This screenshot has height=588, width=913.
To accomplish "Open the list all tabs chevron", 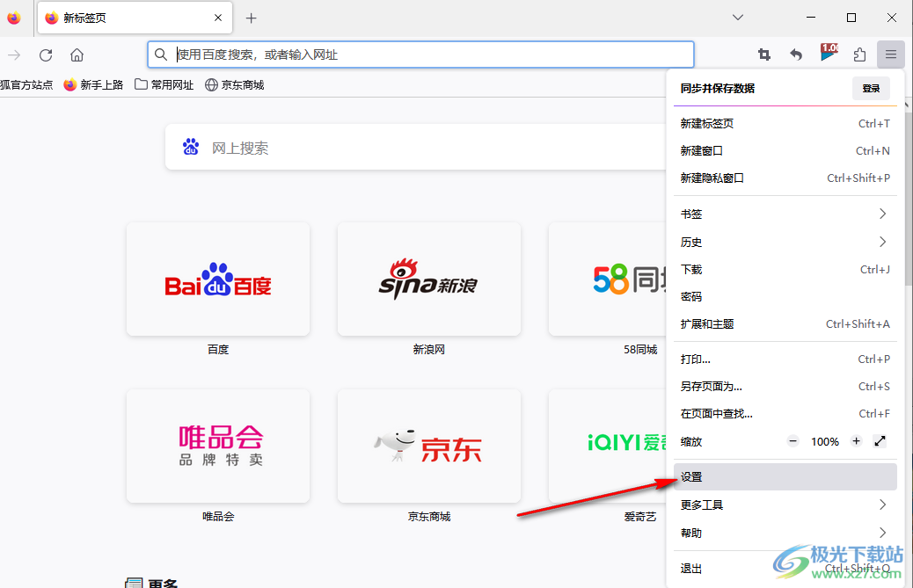I will (x=738, y=18).
